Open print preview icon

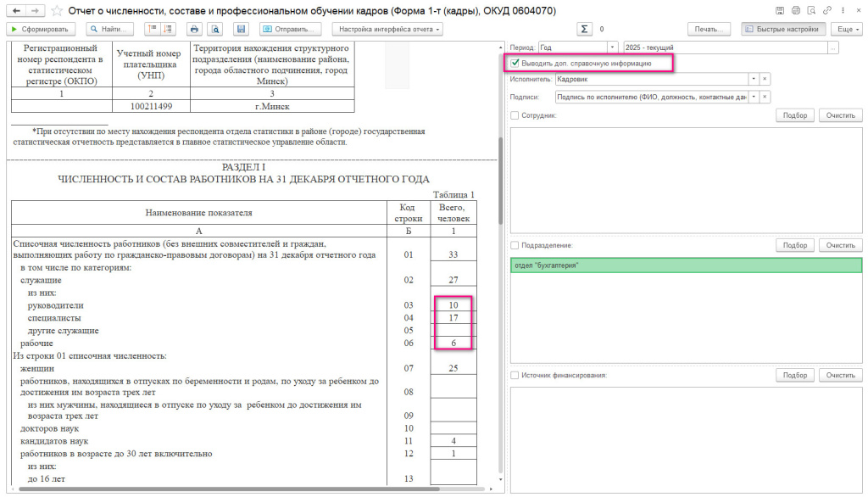tap(215, 29)
